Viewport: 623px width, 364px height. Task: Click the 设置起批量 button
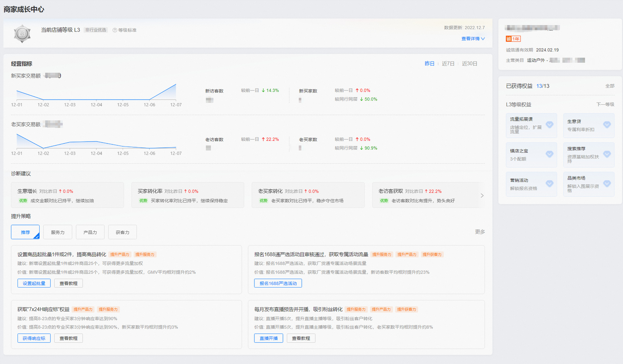(x=34, y=283)
